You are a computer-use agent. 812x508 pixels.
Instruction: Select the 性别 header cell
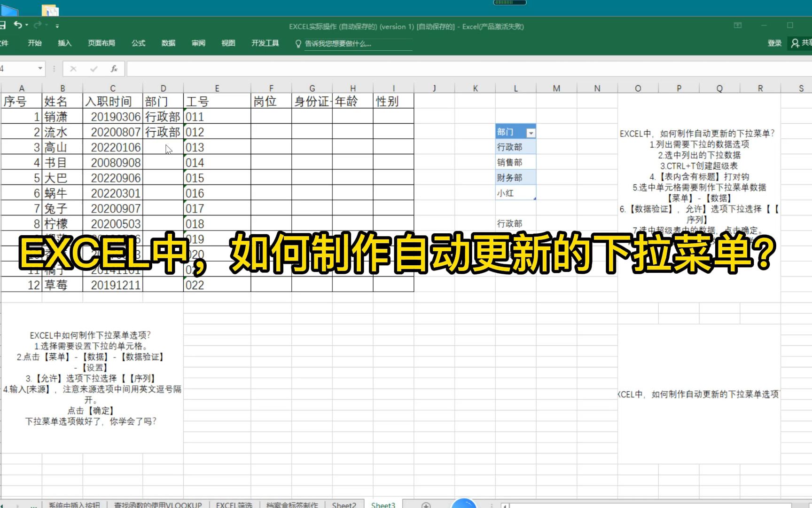(x=393, y=101)
